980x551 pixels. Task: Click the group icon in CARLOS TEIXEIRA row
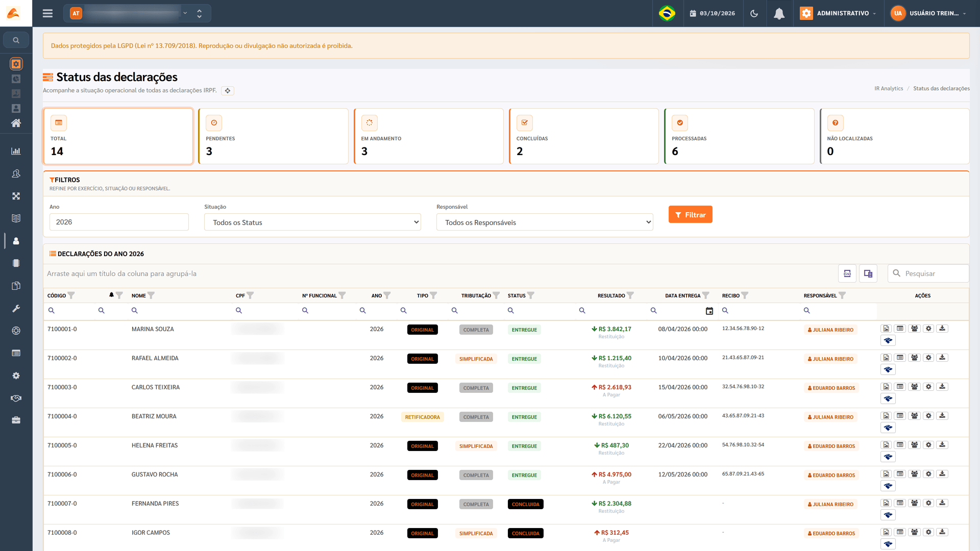(x=914, y=387)
